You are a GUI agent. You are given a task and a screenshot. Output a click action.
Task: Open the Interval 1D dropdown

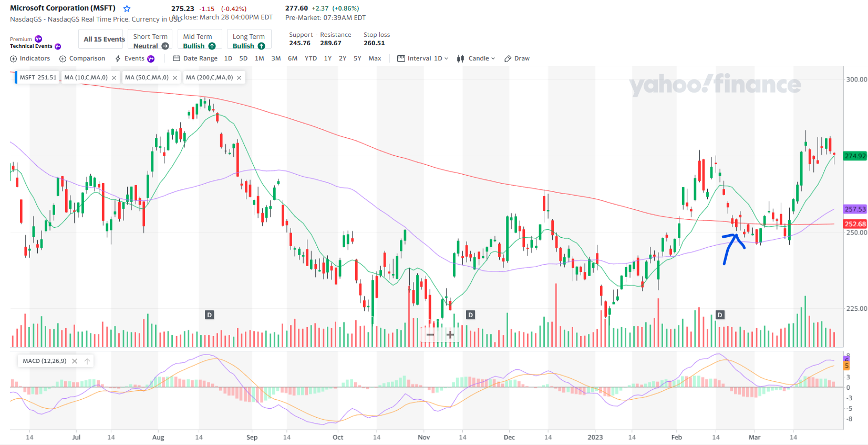pyautogui.click(x=423, y=58)
